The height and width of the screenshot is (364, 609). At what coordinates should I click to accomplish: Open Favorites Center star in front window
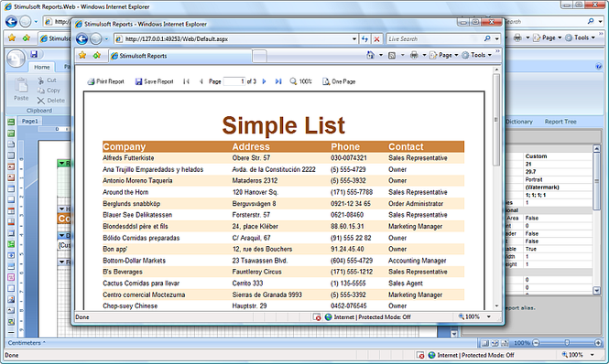82,56
